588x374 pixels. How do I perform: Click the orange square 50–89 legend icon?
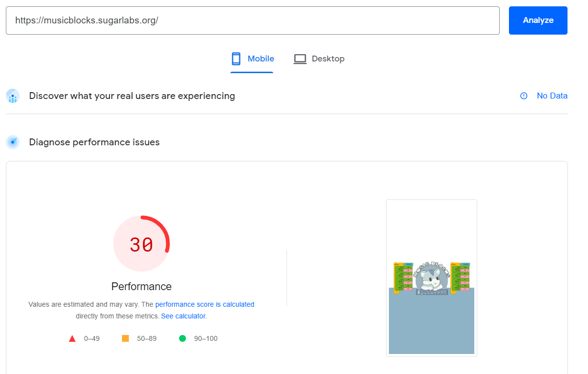pyautogui.click(x=125, y=338)
